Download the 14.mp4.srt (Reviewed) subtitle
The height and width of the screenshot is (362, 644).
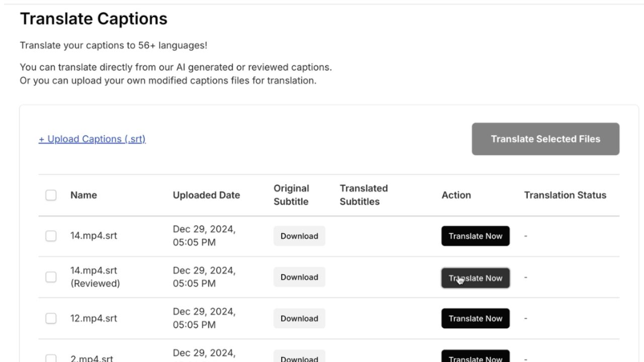tap(299, 277)
